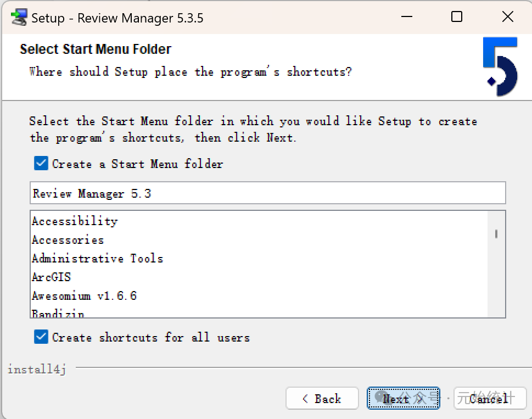The width and height of the screenshot is (532, 419).
Task: Pick Awesomium v1.6.6 in the list
Action: point(84,296)
